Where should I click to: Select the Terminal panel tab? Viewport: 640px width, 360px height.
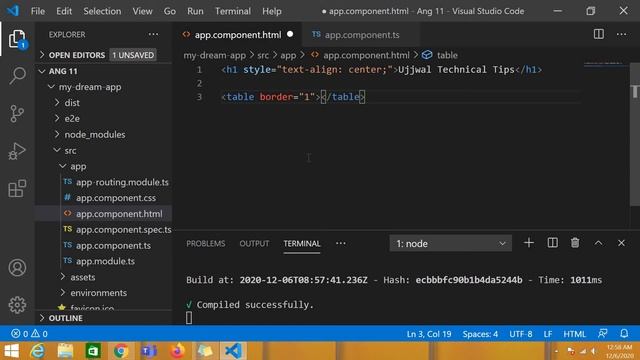tap(302, 243)
